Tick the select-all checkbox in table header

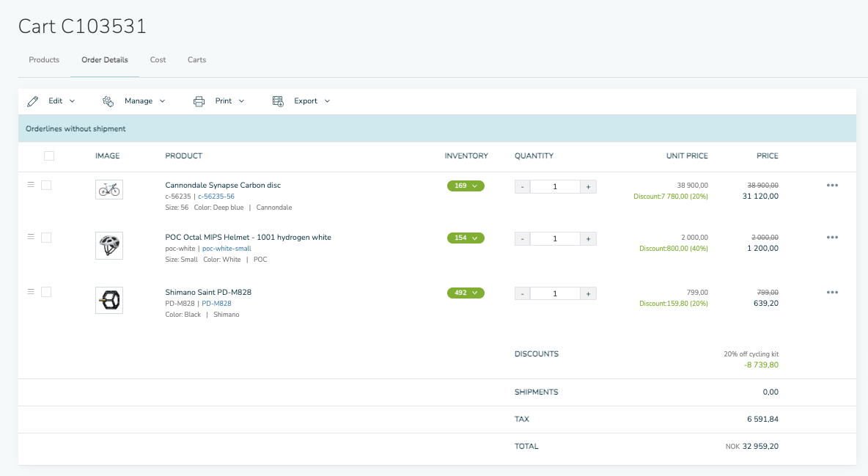[49, 155]
